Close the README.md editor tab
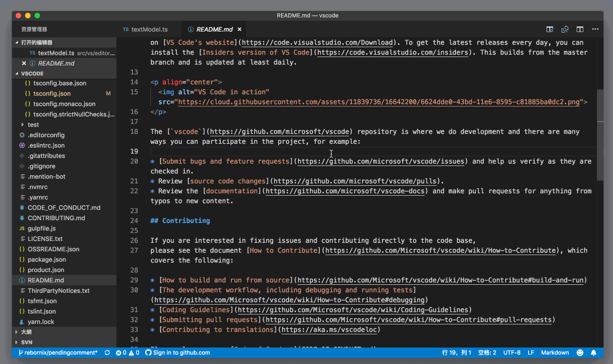613x364 pixels. click(x=240, y=29)
